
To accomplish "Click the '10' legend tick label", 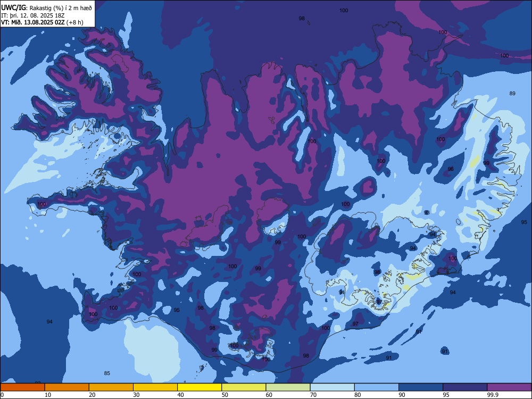I will click(48, 395).
